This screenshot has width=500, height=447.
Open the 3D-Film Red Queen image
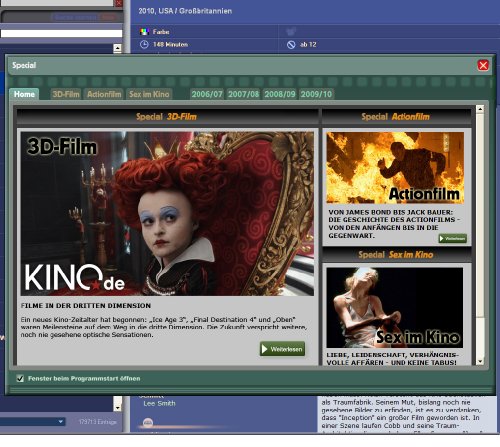pyautogui.click(x=167, y=214)
